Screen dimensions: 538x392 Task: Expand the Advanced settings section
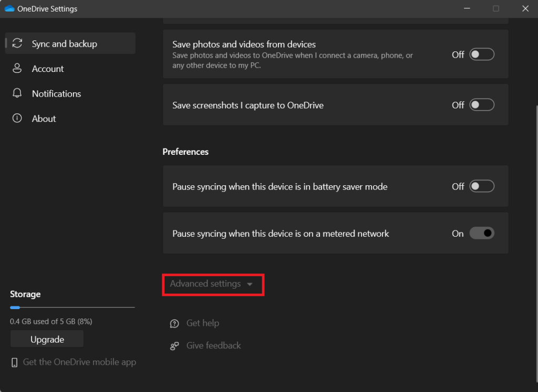tap(205, 284)
